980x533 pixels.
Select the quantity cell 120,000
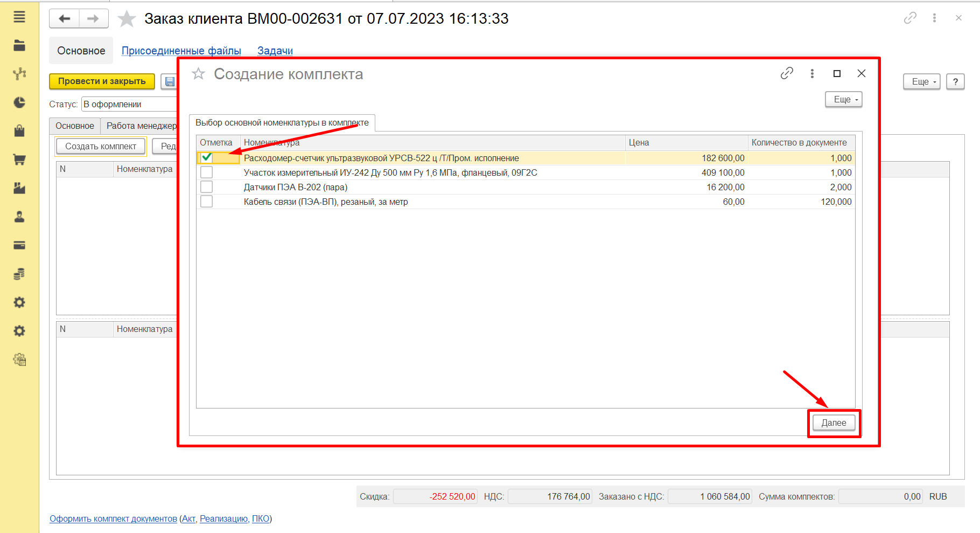[x=801, y=202]
